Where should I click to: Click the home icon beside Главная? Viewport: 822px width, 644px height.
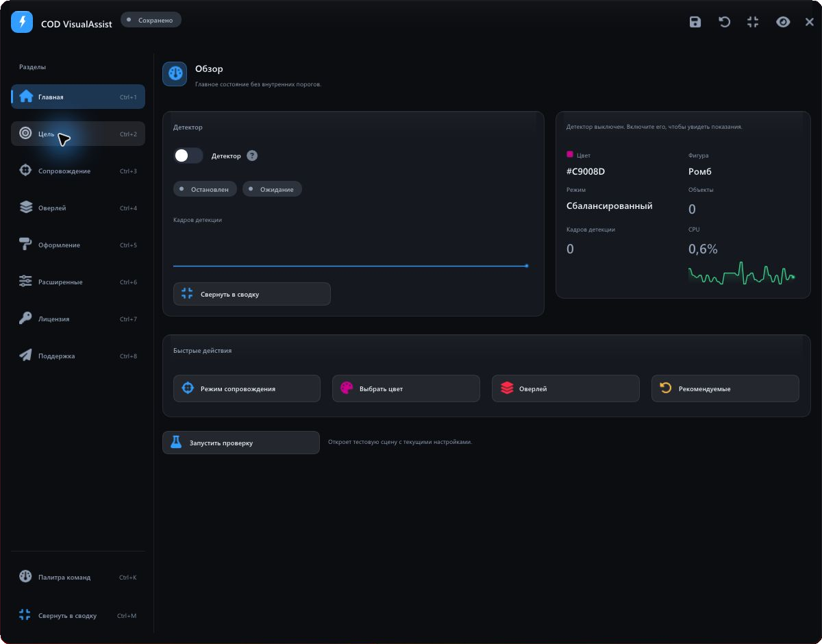coord(26,97)
